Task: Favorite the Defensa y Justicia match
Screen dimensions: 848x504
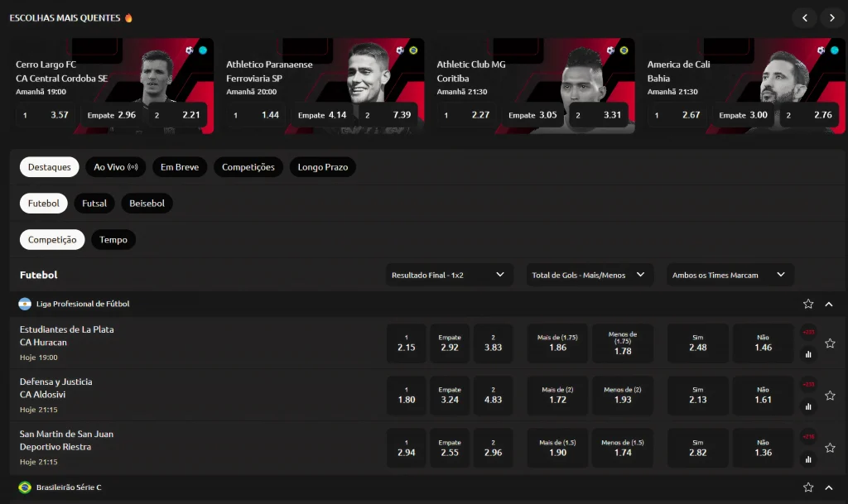Action: point(830,396)
